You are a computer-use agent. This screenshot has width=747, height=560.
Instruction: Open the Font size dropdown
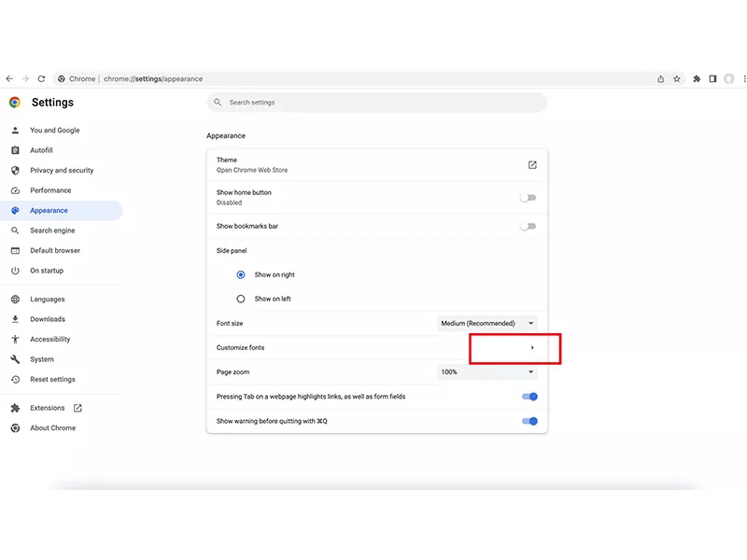[x=486, y=323]
